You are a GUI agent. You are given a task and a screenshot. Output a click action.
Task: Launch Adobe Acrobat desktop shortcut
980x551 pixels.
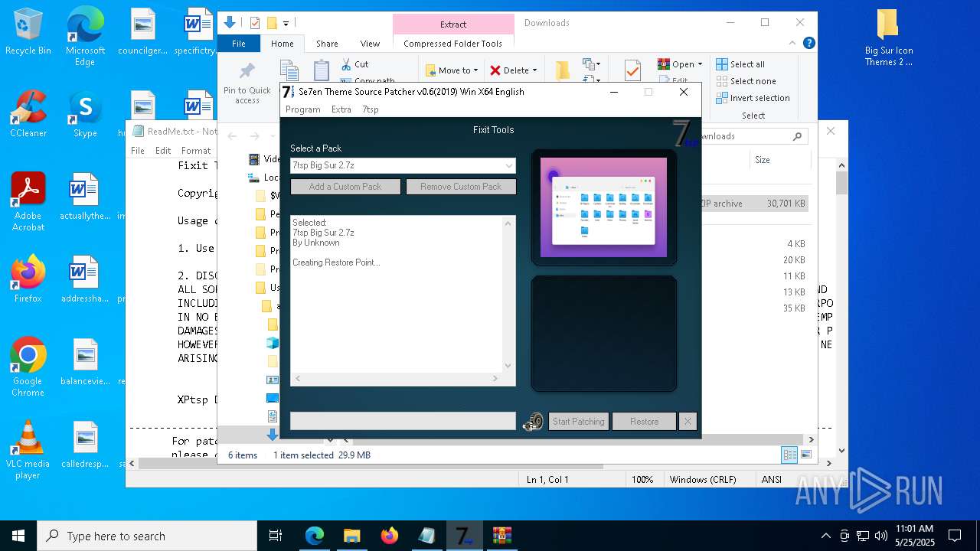28,202
